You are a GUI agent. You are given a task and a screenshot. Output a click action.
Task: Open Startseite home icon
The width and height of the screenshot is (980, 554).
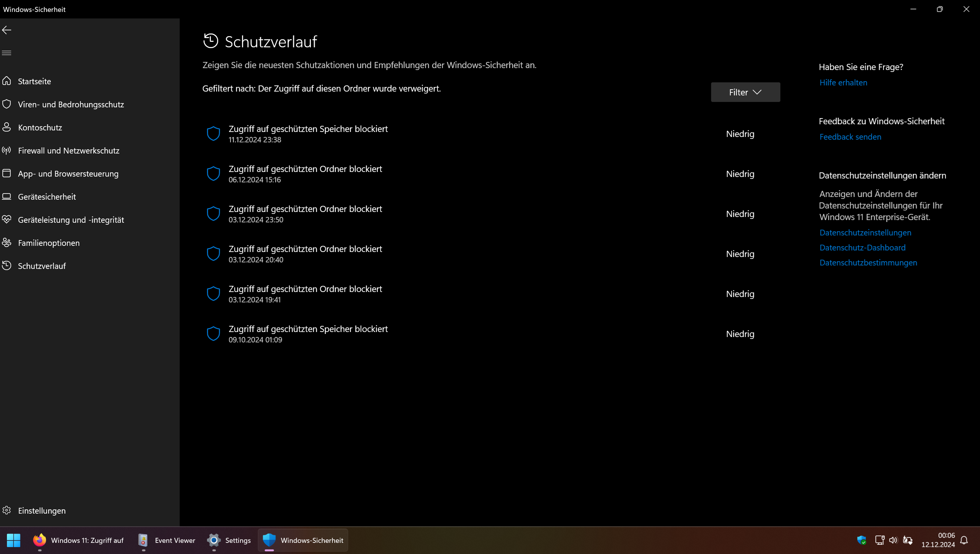[x=7, y=81]
